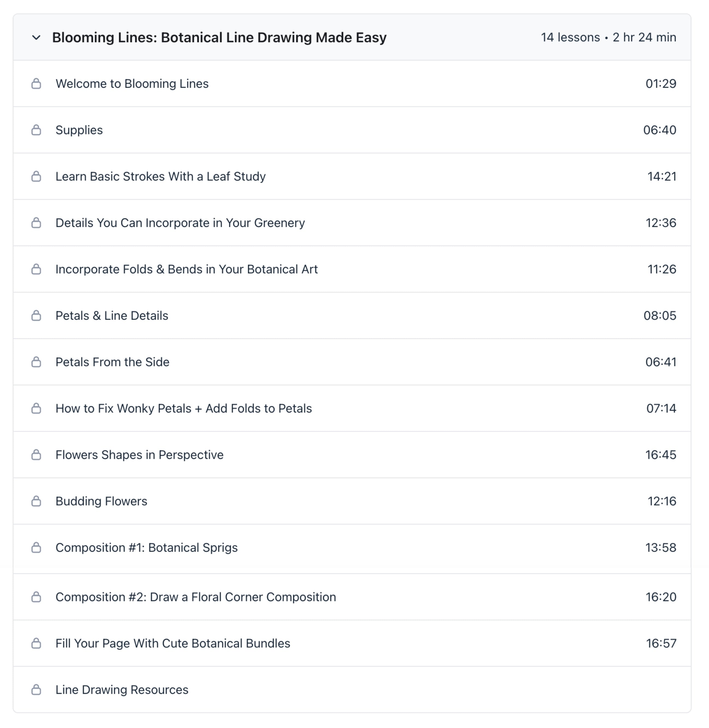Click the 16:45 duration of Flowers Shapes lesson
The height and width of the screenshot is (728, 709).
[x=661, y=455]
